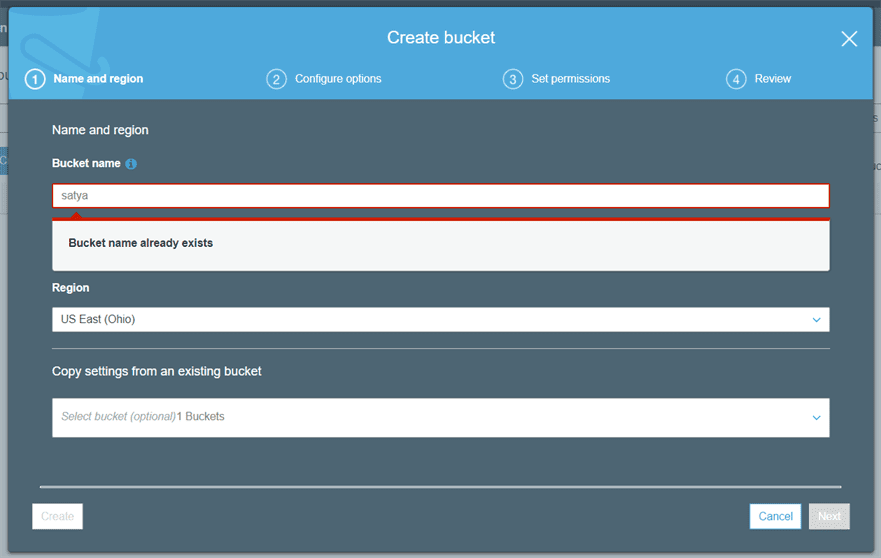The image size is (881, 558).
Task: Click the Cancel button
Action: (x=775, y=516)
